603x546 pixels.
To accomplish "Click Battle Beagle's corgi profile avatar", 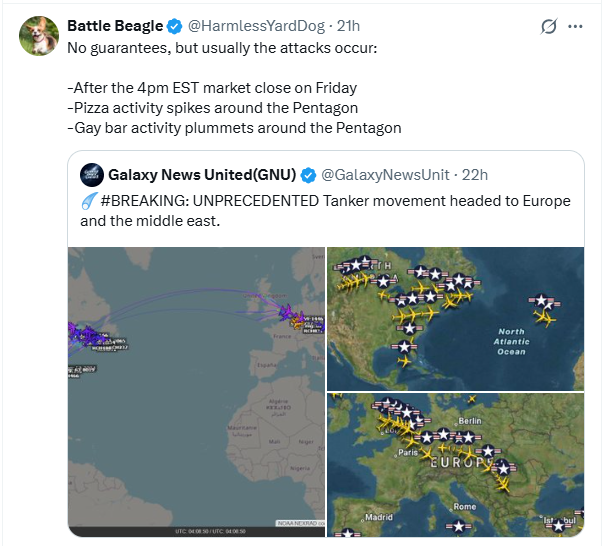I will [x=41, y=36].
